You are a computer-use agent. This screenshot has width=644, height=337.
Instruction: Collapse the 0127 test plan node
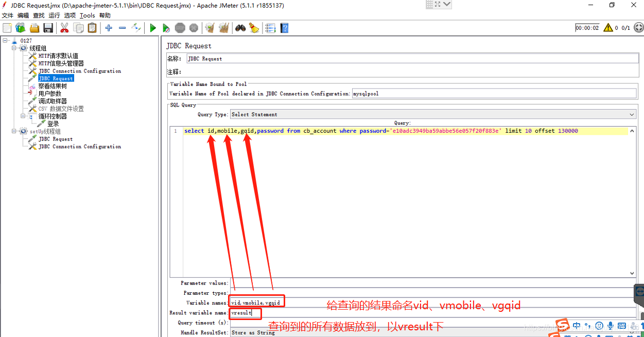5,41
